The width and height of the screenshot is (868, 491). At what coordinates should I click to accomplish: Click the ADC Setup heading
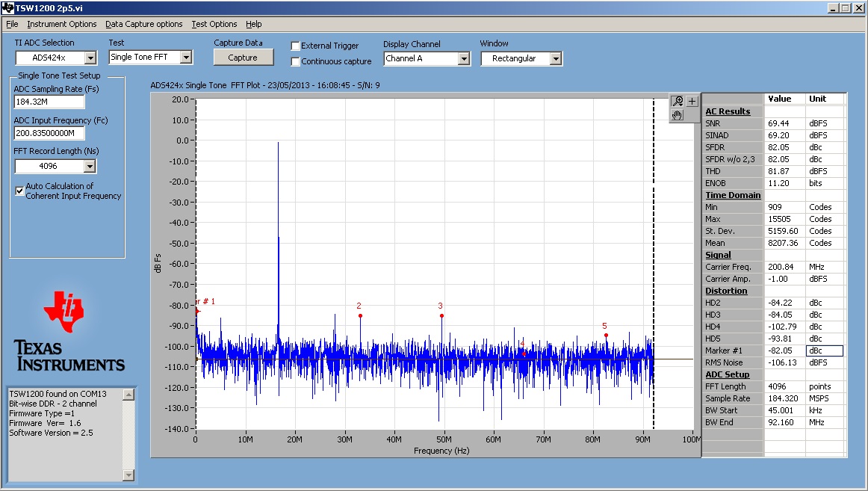(727, 374)
